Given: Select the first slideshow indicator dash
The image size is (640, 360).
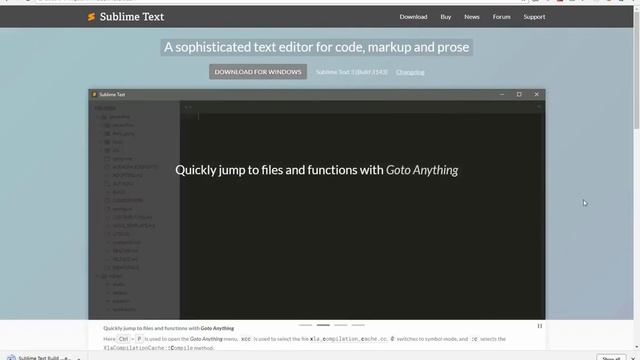Looking at the screenshot, I should pyautogui.click(x=305, y=325).
